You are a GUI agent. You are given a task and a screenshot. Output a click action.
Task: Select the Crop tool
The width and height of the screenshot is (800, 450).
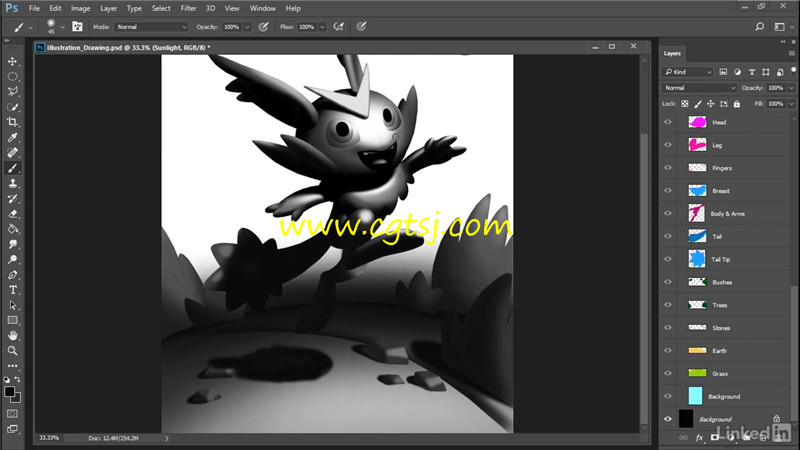pyautogui.click(x=12, y=122)
